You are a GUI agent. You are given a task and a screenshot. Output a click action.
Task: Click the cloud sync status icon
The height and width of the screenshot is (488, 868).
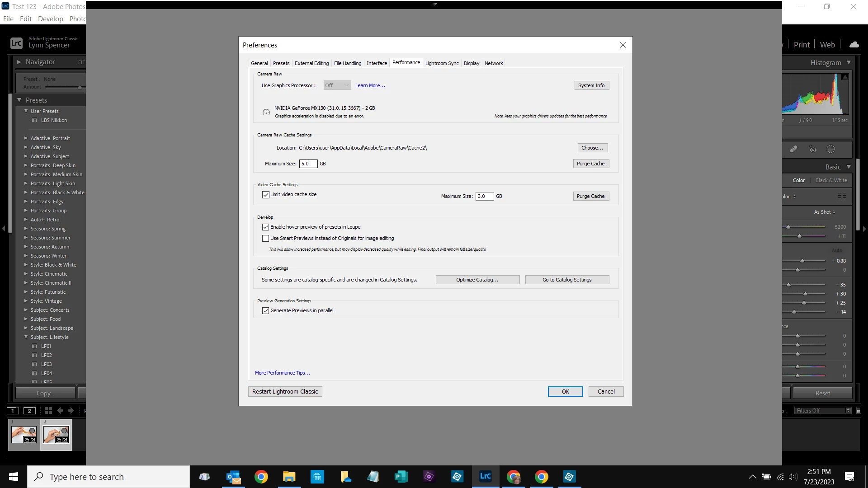[x=854, y=44]
